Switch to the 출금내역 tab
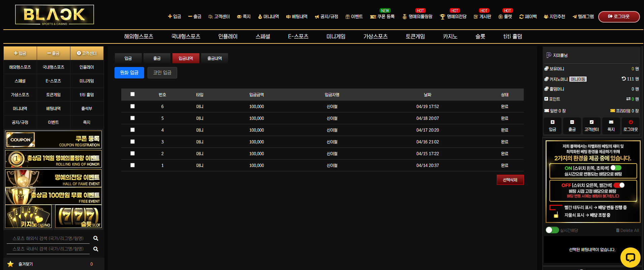This screenshot has height=270, width=644. pos(215,58)
